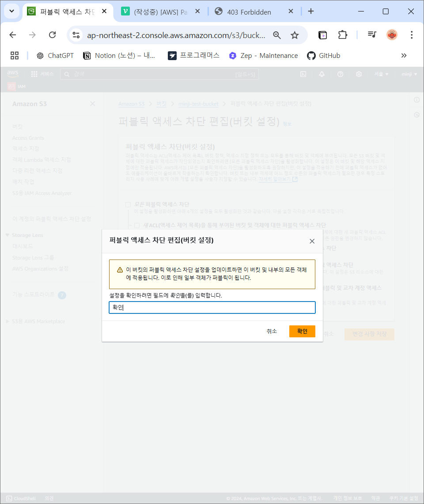Open Access Grants in the sidebar
The width and height of the screenshot is (424, 504).
(x=28, y=138)
